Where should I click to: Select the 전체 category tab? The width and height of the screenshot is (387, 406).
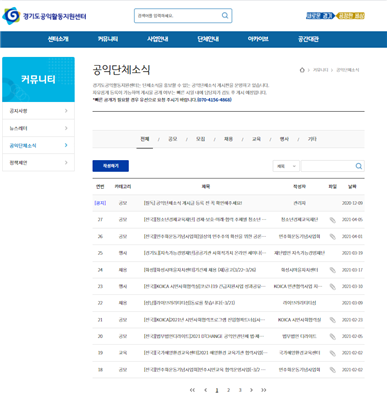tap(145, 139)
